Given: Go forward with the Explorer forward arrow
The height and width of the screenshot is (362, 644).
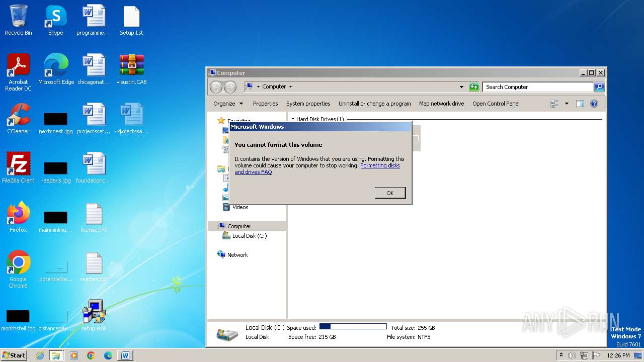Looking at the screenshot, I should click(230, 87).
